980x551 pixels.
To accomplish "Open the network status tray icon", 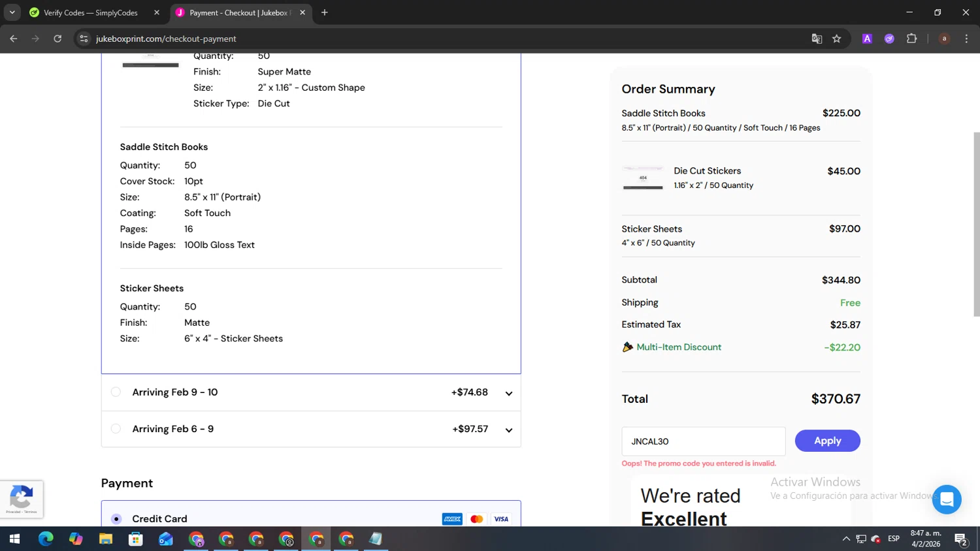I will point(861,539).
